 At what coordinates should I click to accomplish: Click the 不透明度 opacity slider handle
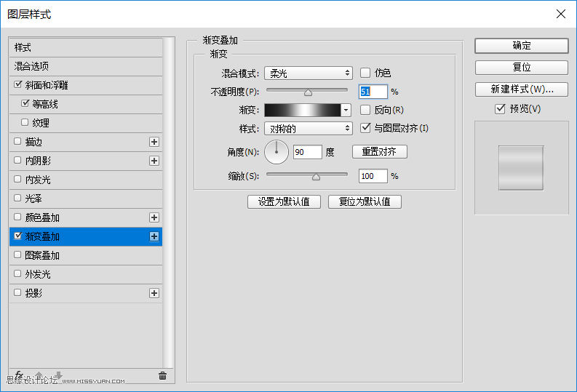[308, 92]
